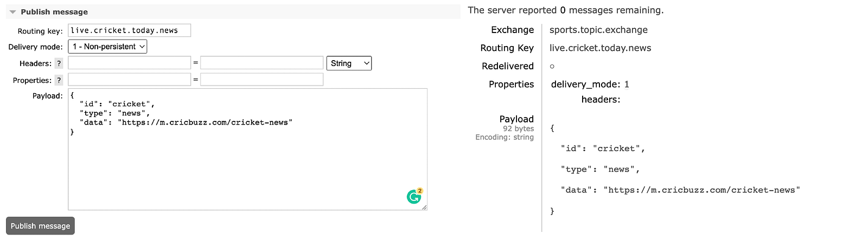Click inside the Payload text area
Screen dimensions: 868x240
click(x=247, y=150)
